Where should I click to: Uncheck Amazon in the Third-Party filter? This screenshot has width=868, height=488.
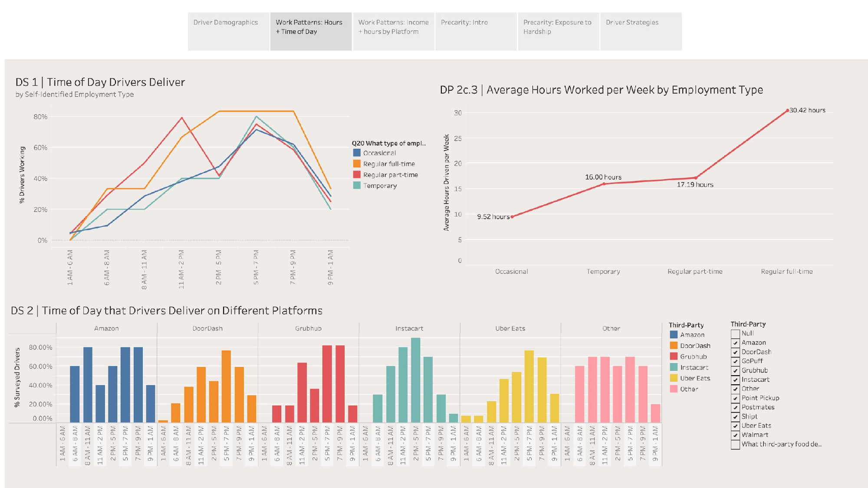[734, 343]
